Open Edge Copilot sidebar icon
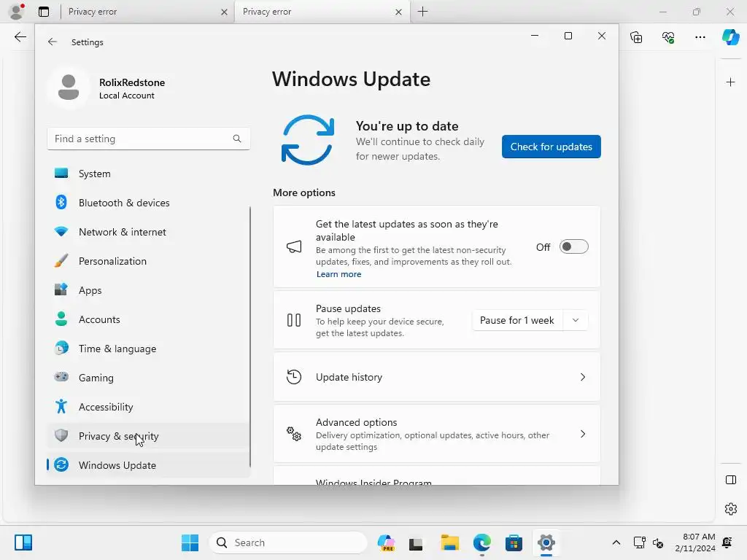Screen dimensions: 747x560 point(731,36)
